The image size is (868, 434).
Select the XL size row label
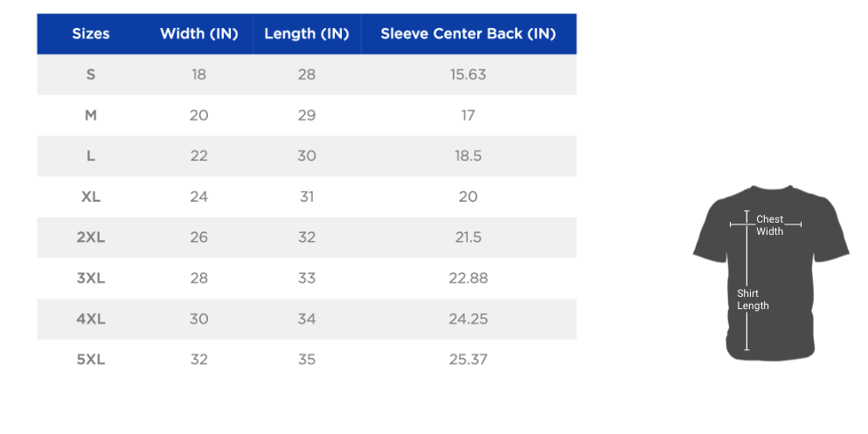(x=91, y=196)
